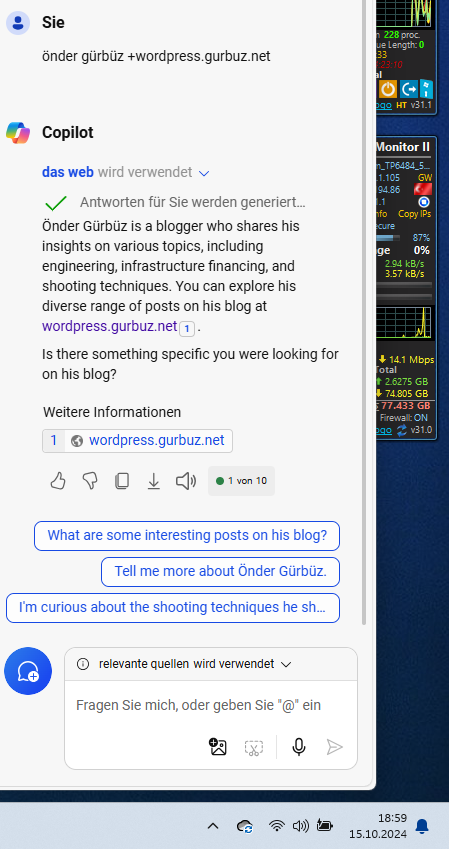449x849 pixels.
Task: Click suggestion 'Tell me more about Önder Gürbüz.'
Action: tap(220, 571)
